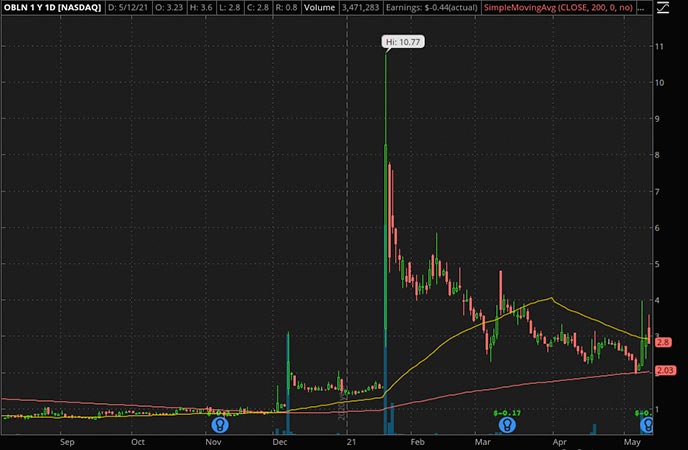Click the 21 year label on time axis
This screenshot has width=688, height=450.
(x=351, y=442)
